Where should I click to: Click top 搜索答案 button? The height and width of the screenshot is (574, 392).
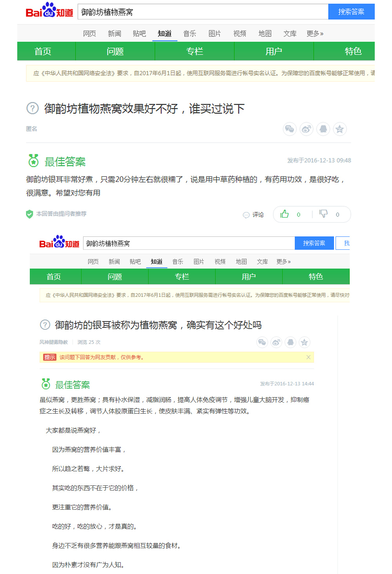coord(351,12)
